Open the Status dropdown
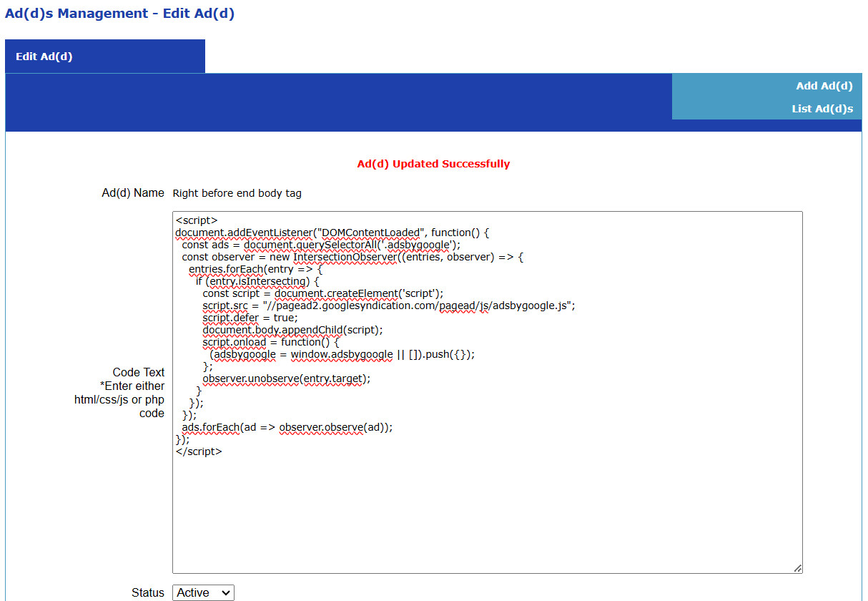 point(203,592)
